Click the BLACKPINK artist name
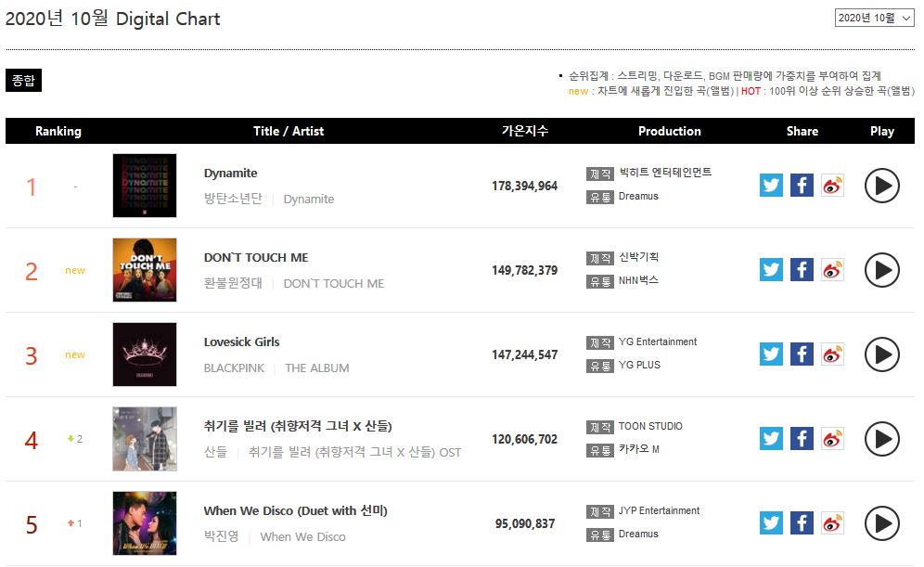The image size is (924, 567). pos(234,368)
